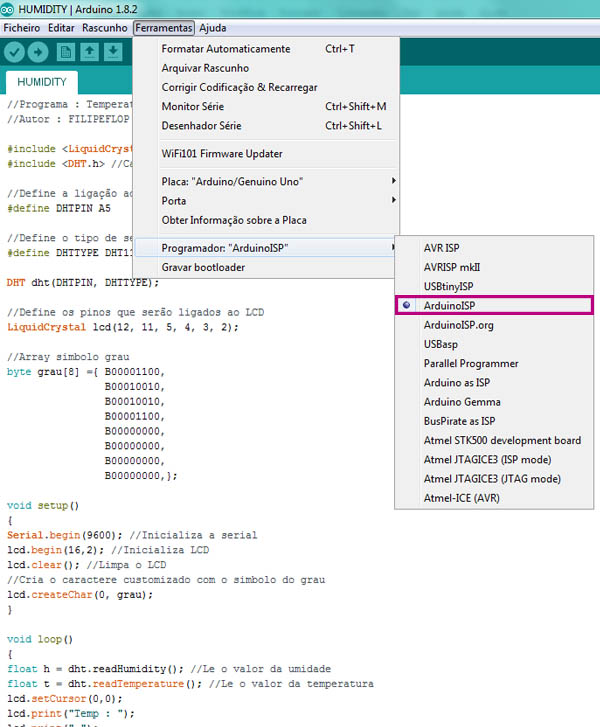Image resolution: width=600 pixels, height=727 pixels.
Task: Choose Atmel JTAGICE3 (JTAG mode)
Action: tap(494, 479)
